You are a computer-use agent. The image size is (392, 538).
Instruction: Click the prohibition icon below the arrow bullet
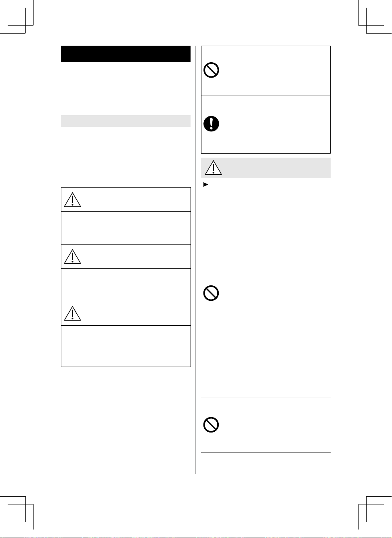coord(211,293)
